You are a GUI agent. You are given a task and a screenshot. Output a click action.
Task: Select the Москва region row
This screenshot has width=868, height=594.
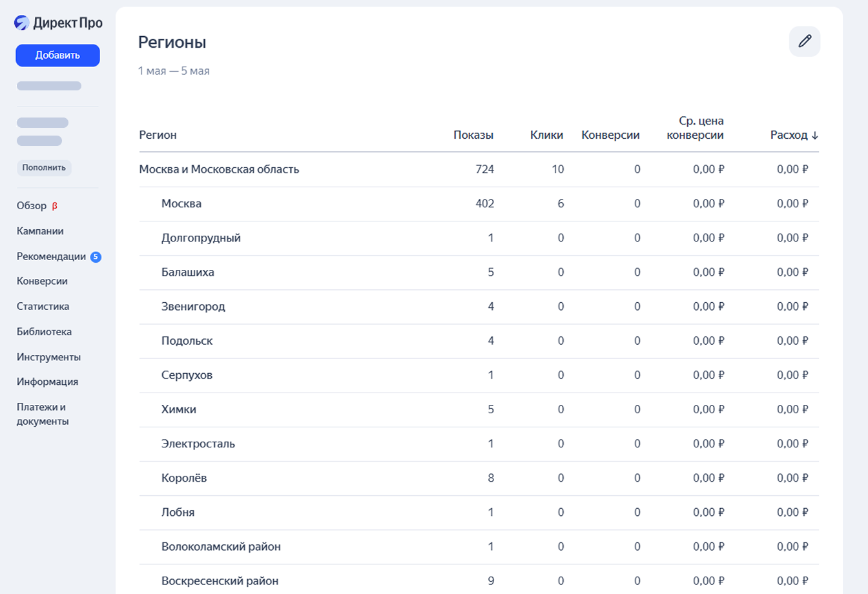181,203
